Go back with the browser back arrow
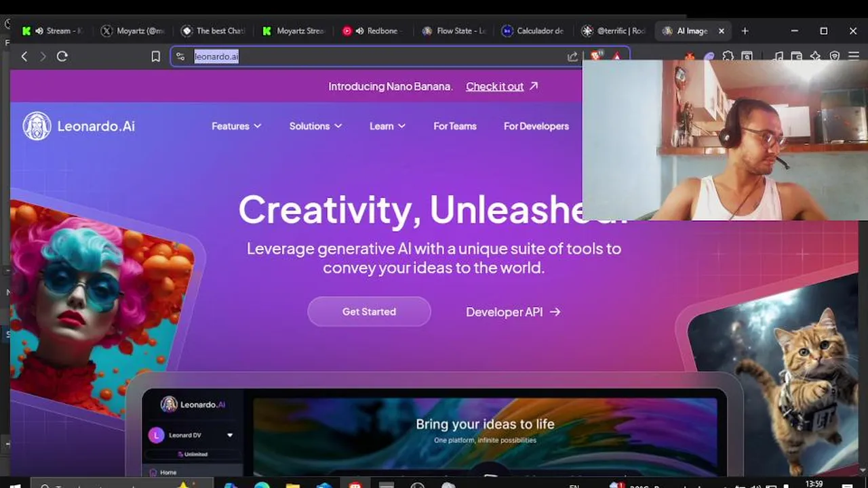Viewport: 868px width, 488px height. point(24,56)
